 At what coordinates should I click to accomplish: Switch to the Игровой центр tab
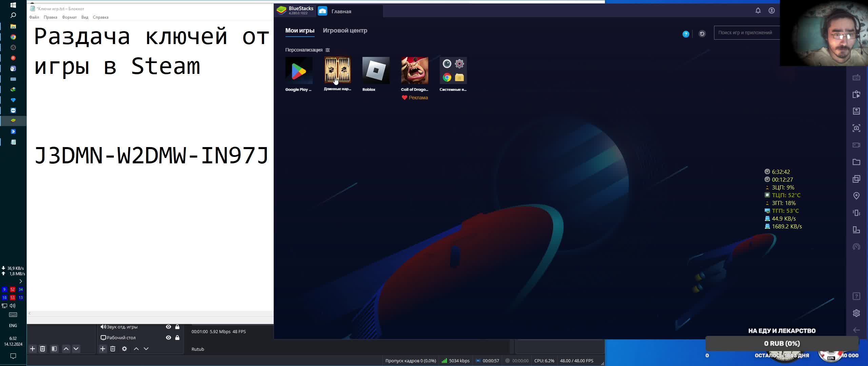pos(344,30)
